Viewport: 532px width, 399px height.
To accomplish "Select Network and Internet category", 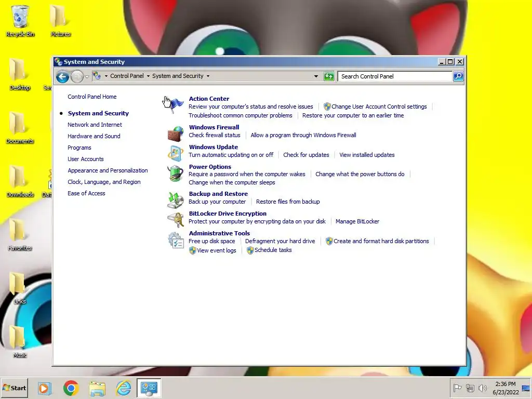I will (95, 125).
